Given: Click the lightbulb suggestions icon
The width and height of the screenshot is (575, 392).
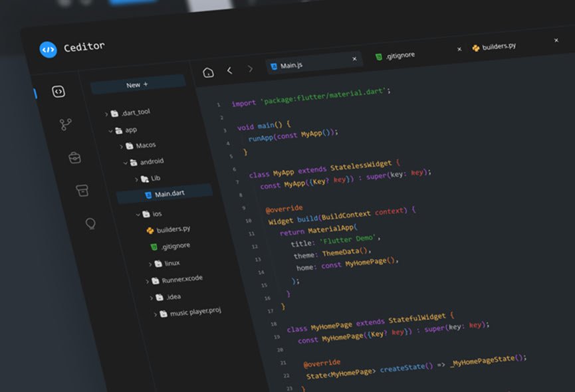Looking at the screenshot, I should pyautogui.click(x=91, y=223).
